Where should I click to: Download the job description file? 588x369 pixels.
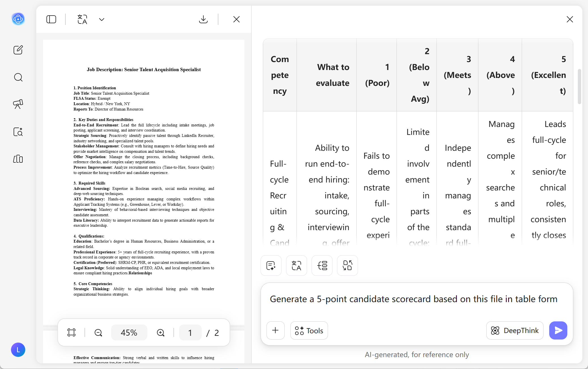click(x=203, y=19)
